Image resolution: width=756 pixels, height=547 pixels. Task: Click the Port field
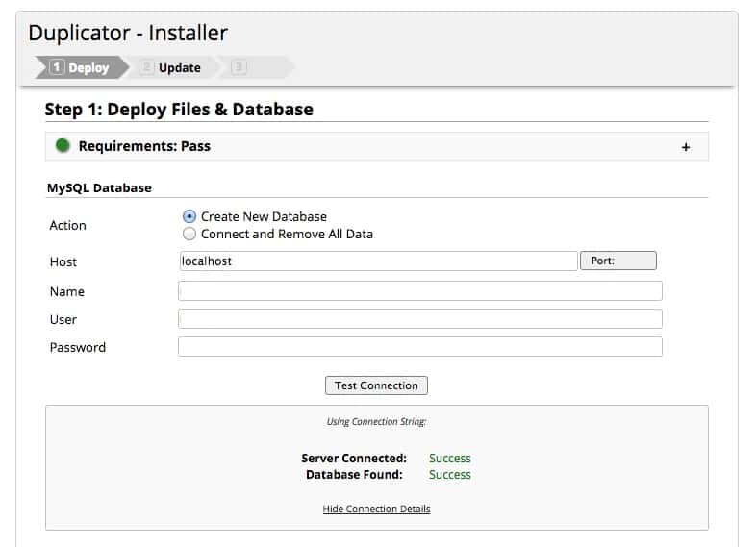point(618,261)
